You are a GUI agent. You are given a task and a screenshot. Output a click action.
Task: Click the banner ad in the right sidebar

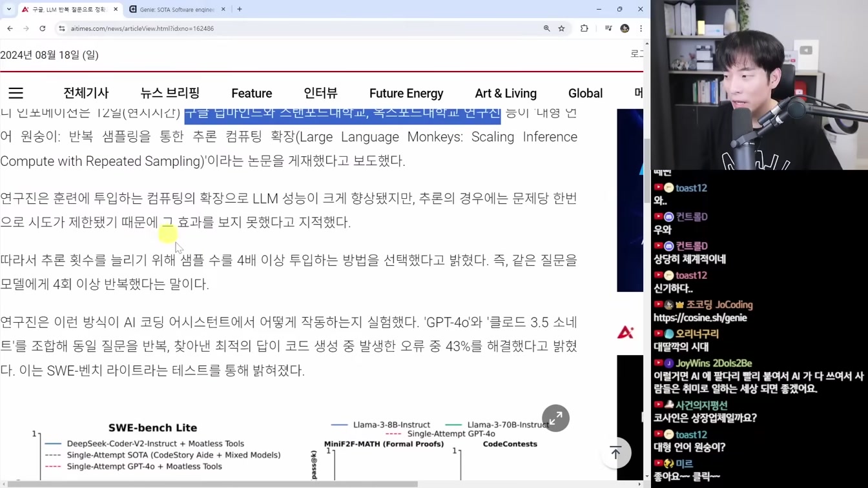pos(630,200)
